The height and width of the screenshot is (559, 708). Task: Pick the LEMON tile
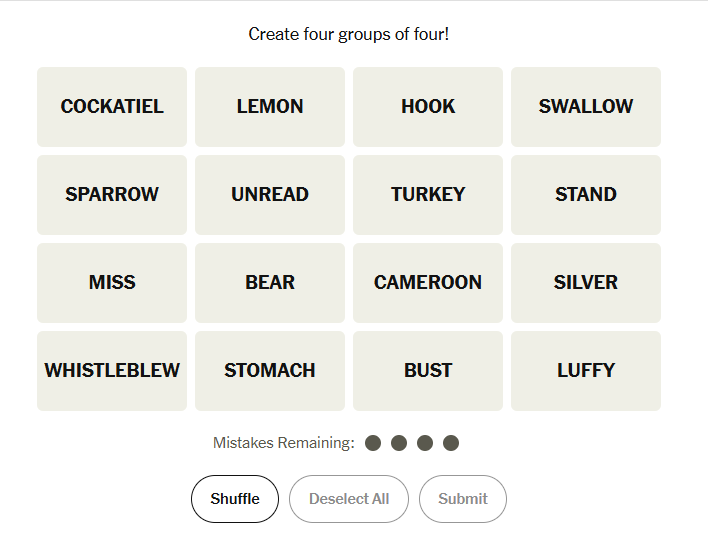pos(270,107)
